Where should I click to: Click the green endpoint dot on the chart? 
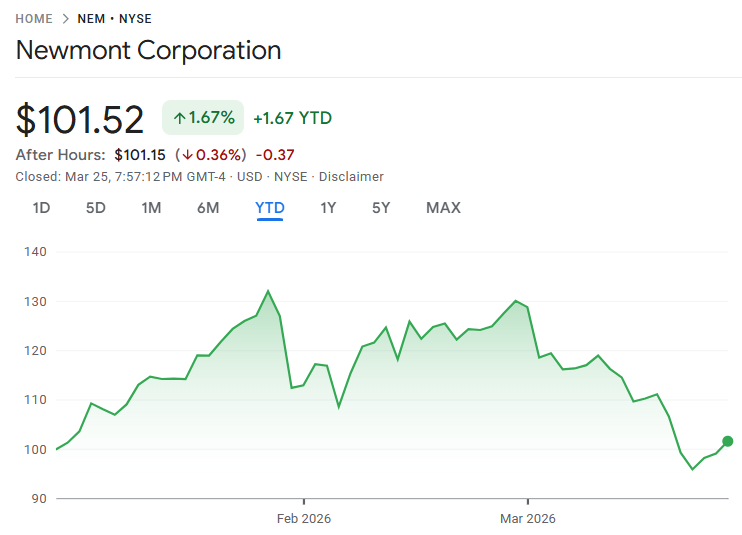point(727,441)
